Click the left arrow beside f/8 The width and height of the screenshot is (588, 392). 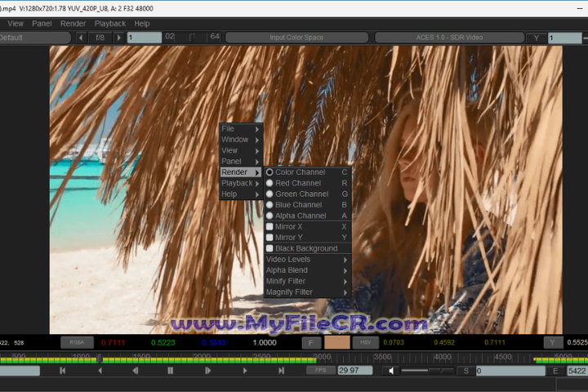click(81, 38)
